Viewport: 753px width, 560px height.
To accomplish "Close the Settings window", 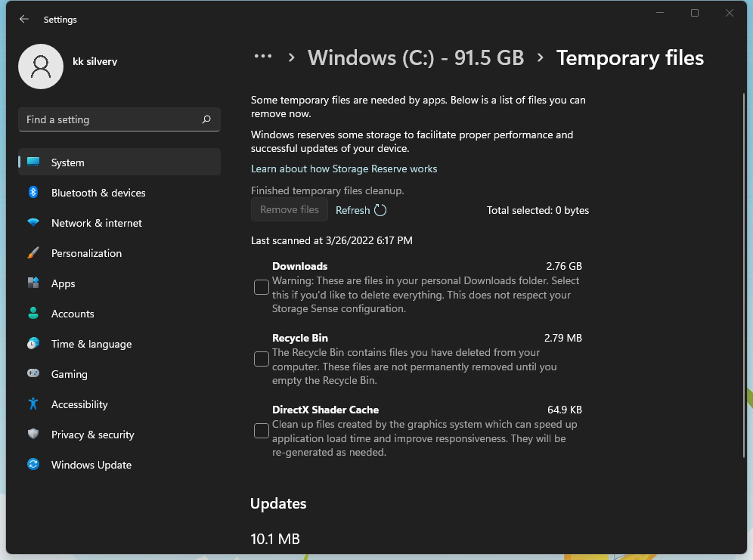I will pyautogui.click(x=730, y=13).
